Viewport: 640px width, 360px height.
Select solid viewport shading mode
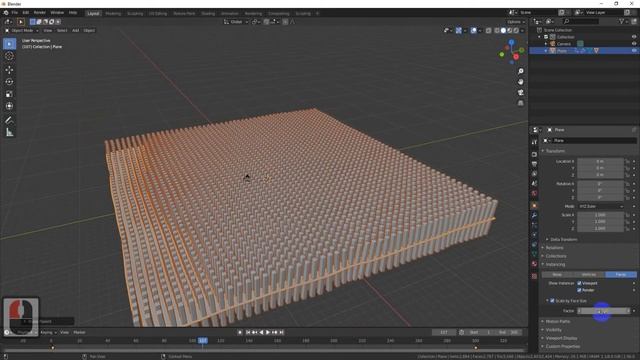tap(503, 30)
